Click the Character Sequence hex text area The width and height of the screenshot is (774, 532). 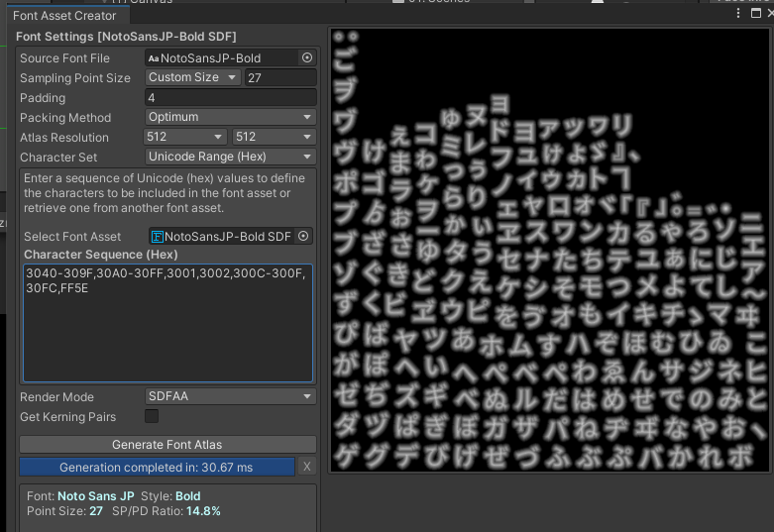coord(167,323)
